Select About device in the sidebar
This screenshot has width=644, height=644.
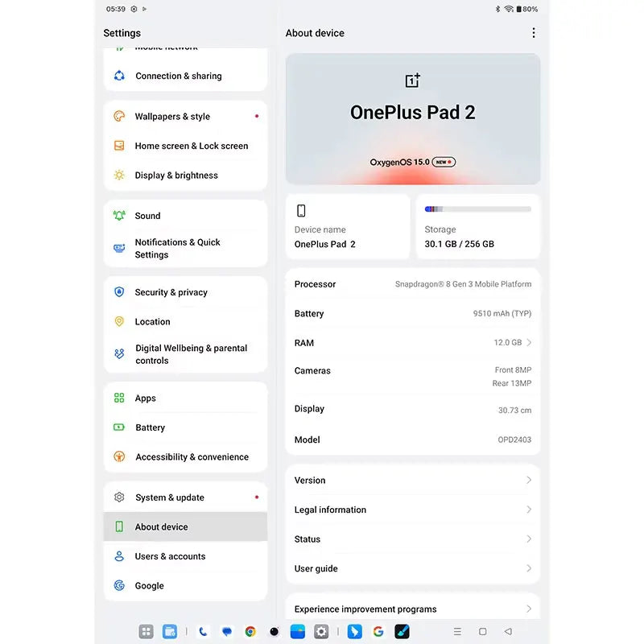pyautogui.click(x=186, y=526)
